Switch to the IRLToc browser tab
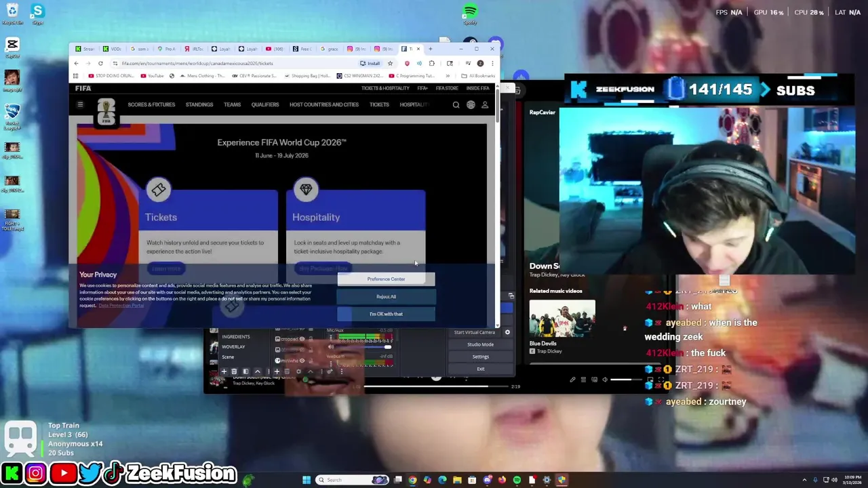This screenshot has width=868, height=488. pos(194,49)
